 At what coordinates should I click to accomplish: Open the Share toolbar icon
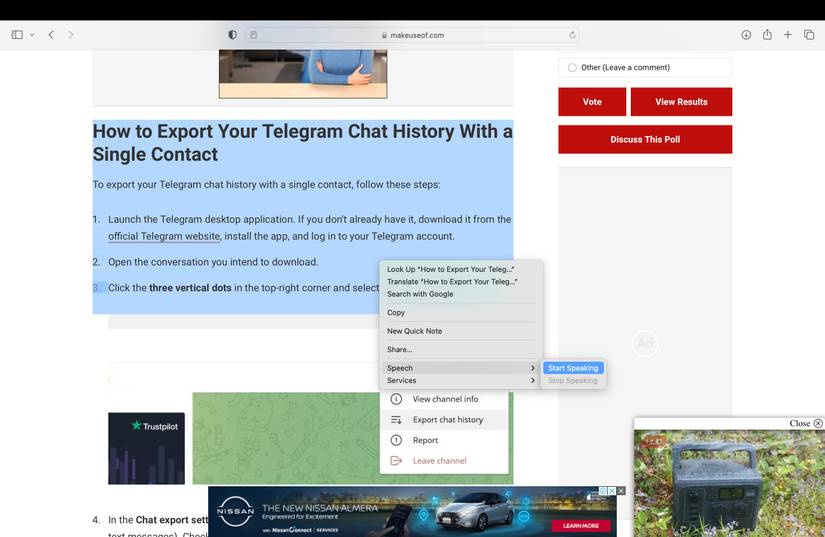tap(767, 35)
